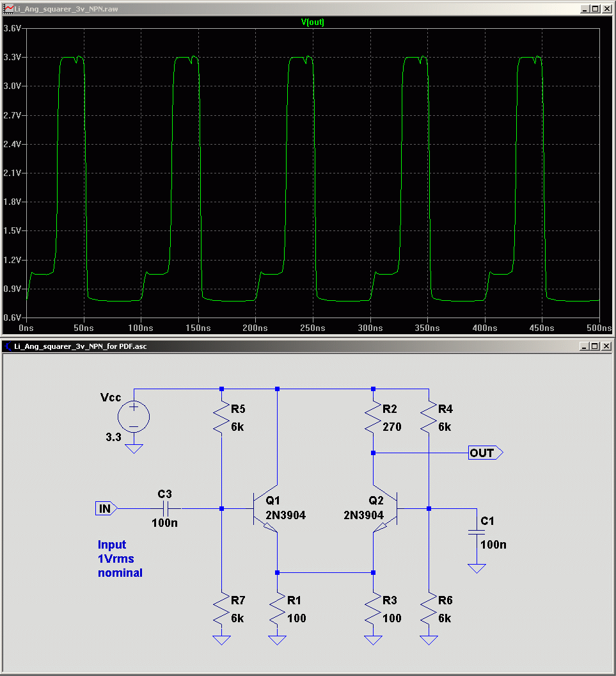Click the 6k value of R7
The width and height of the screenshot is (616, 676).
237,618
